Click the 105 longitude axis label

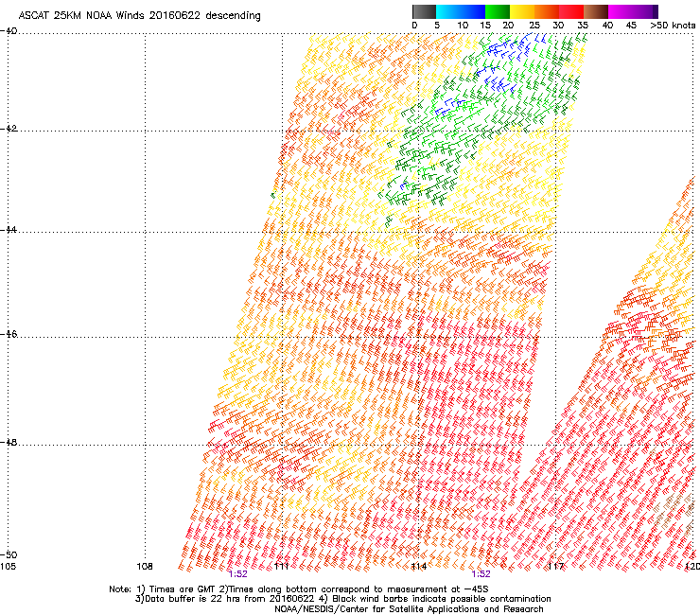pos(8,567)
